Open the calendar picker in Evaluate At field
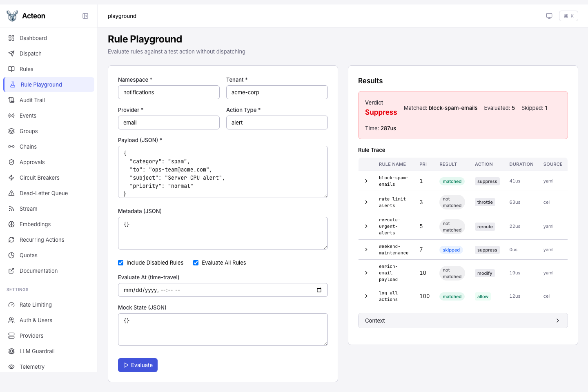 [319, 290]
